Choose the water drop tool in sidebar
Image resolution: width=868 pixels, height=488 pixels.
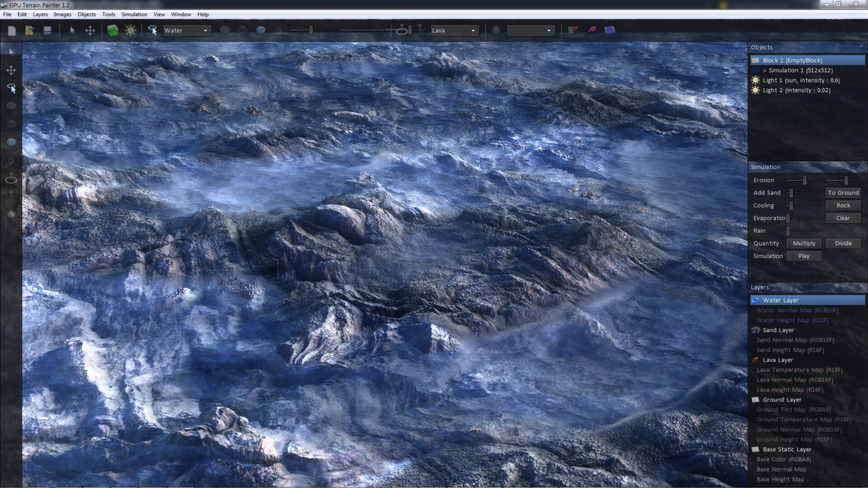click(11, 160)
